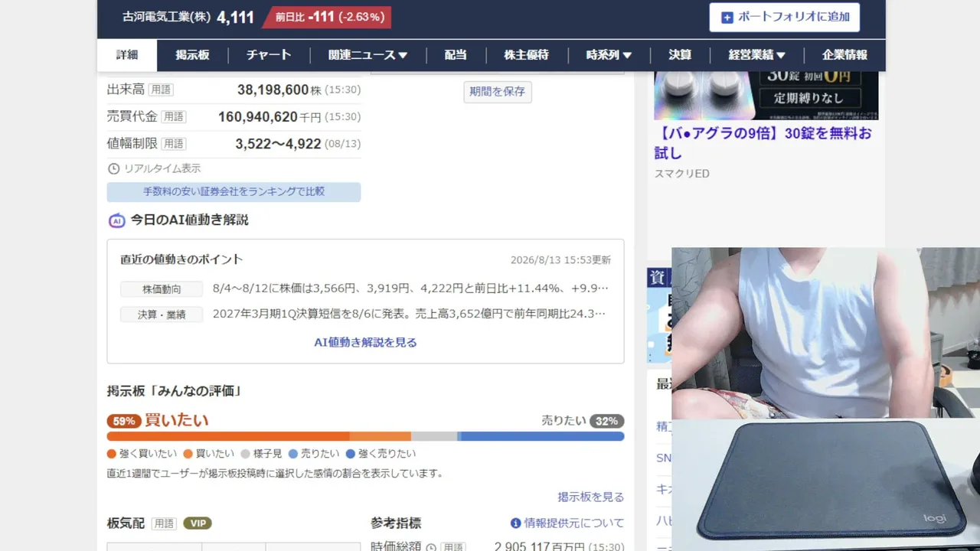The width and height of the screenshot is (980, 551).
Task: Click the dark orange 強く買いたい bar segment
Action: 228,436
